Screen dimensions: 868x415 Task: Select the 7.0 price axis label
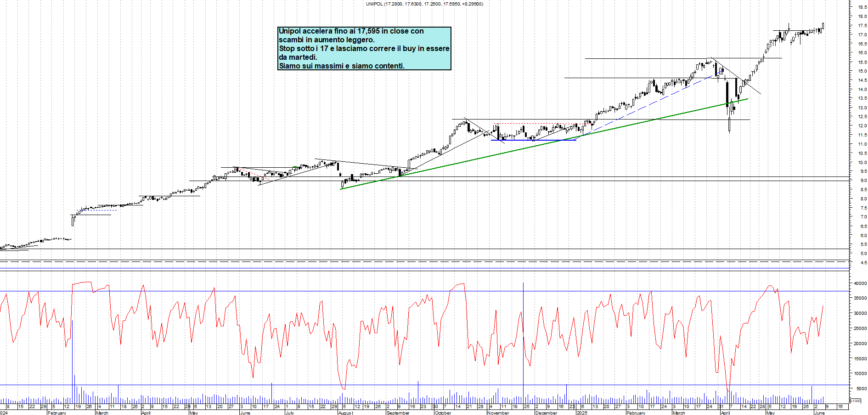coord(863,217)
